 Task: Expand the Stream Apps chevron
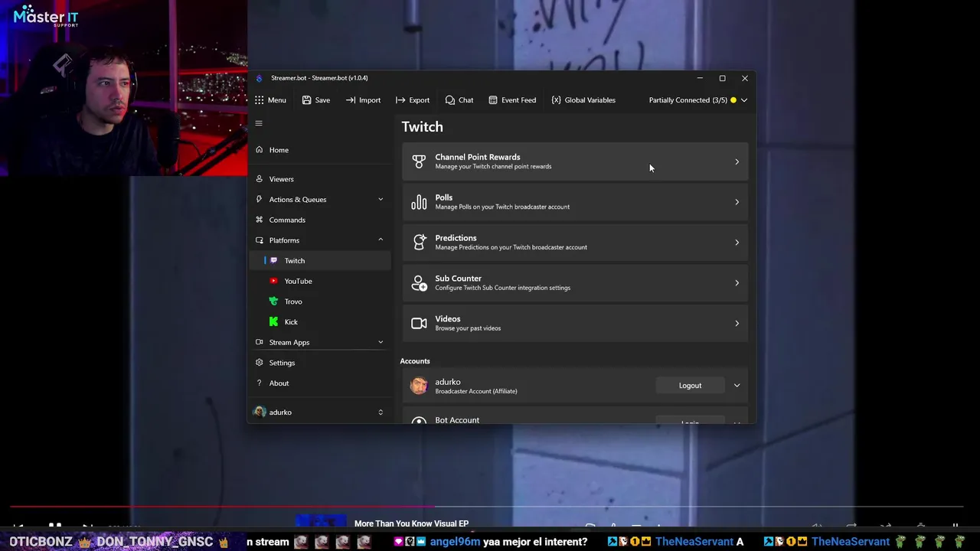click(381, 342)
